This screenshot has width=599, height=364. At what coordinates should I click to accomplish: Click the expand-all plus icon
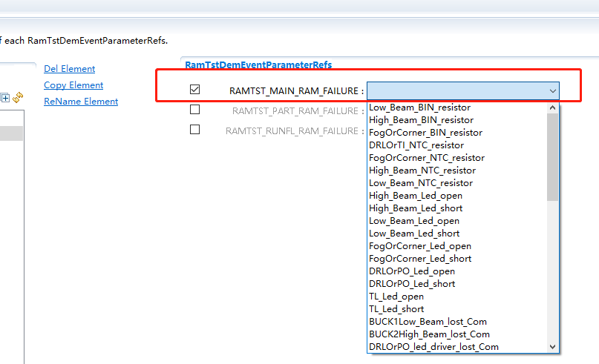(x=5, y=97)
